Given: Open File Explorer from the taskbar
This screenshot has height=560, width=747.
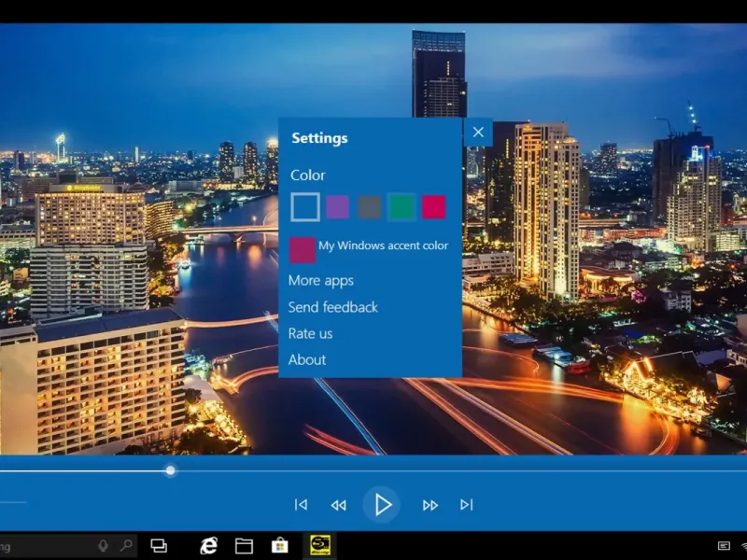Looking at the screenshot, I should 244,546.
